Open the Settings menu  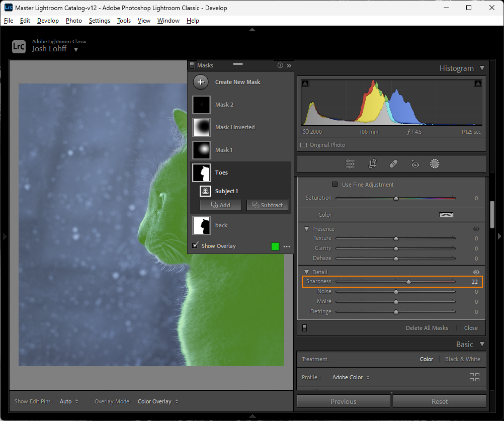point(99,21)
